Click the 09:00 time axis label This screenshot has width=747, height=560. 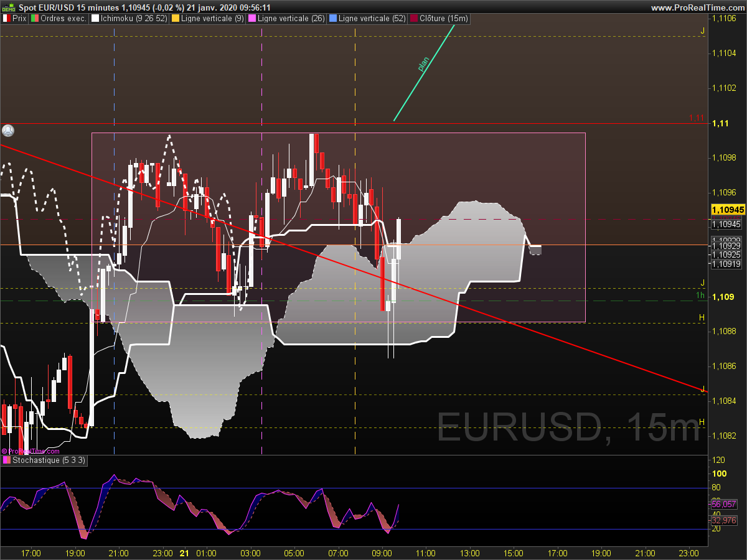[382, 553]
